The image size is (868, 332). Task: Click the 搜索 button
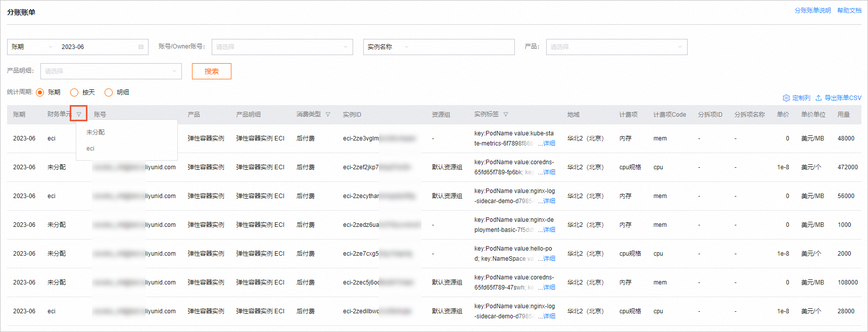212,71
